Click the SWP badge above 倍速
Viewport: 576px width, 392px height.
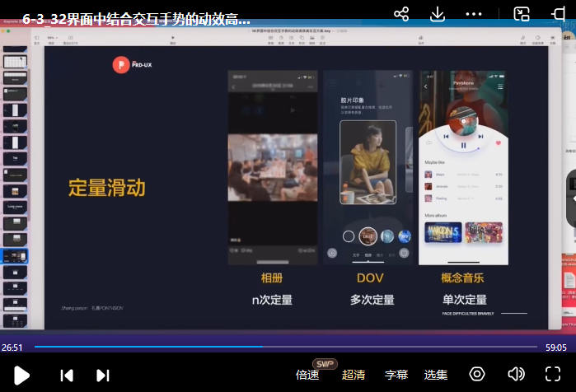pos(325,363)
